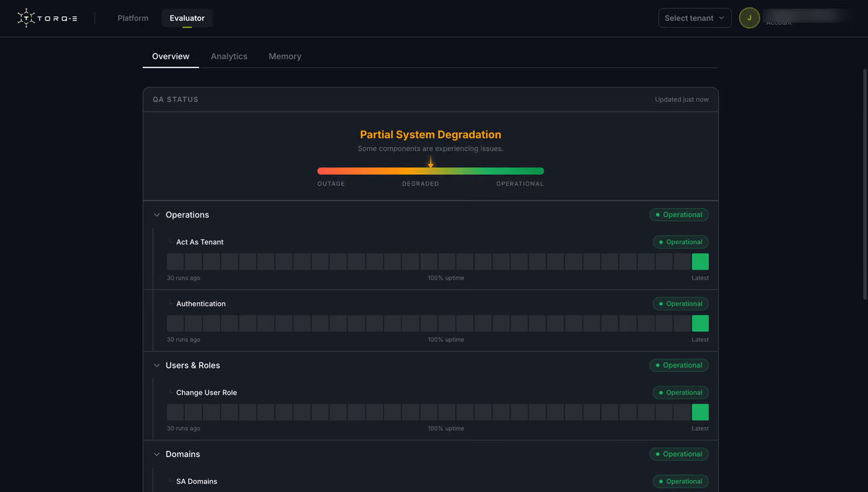Click the SA Domains row label
Image resolution: width=868 pixels, height=492 pixels.
pos(197,481)
